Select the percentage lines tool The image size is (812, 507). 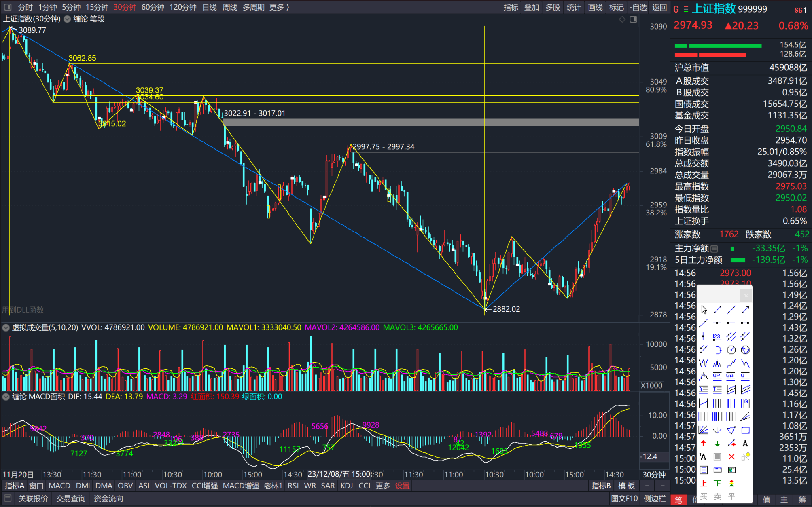coord(704,390)
